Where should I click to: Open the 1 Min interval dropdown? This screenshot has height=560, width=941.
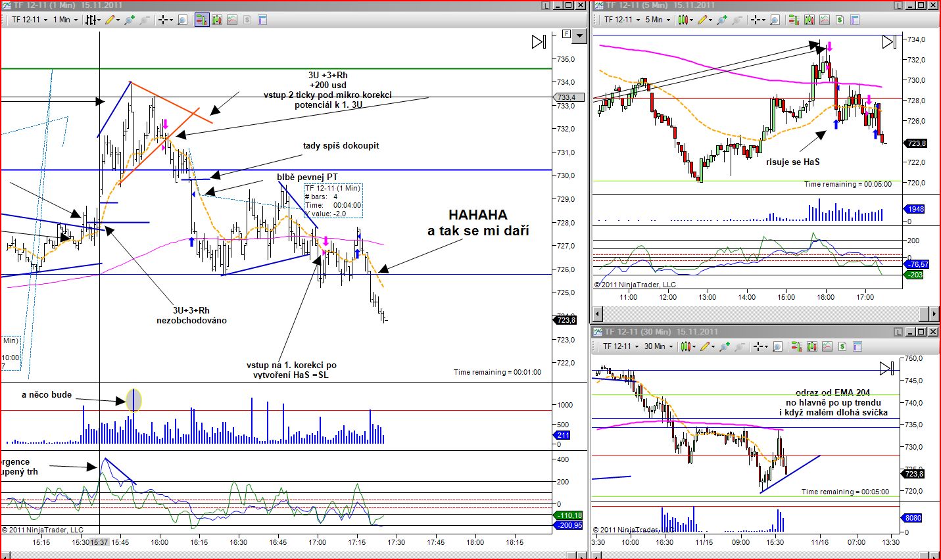[65, 20]
